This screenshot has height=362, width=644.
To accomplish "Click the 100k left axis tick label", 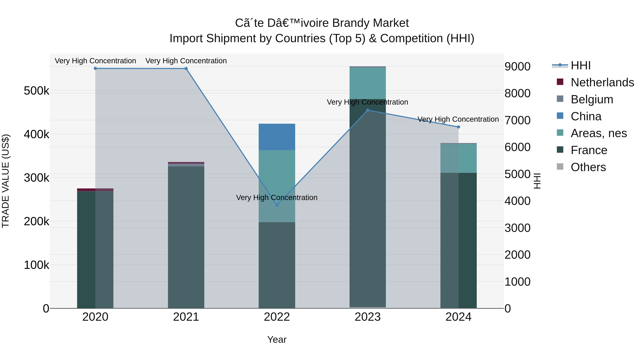I will coord(36,265).
